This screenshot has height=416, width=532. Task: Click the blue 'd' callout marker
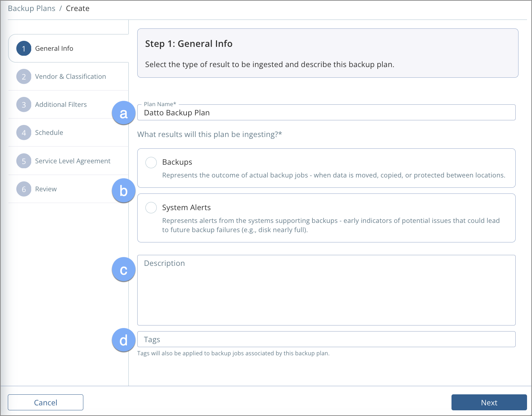tap(123, 340)
